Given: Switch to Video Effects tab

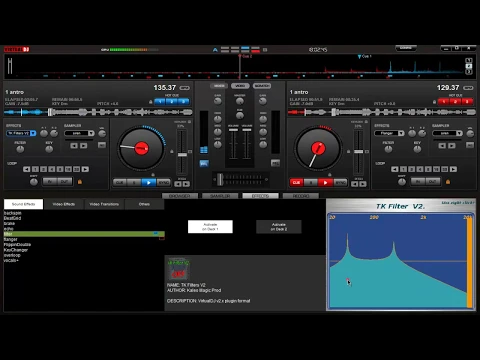Looking at the screenshot, I should pos(63,204).
